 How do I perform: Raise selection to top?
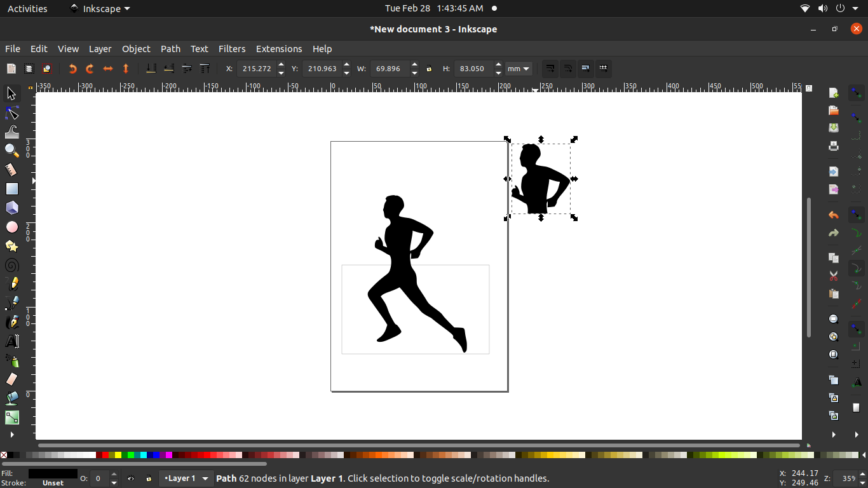(205, 69)
